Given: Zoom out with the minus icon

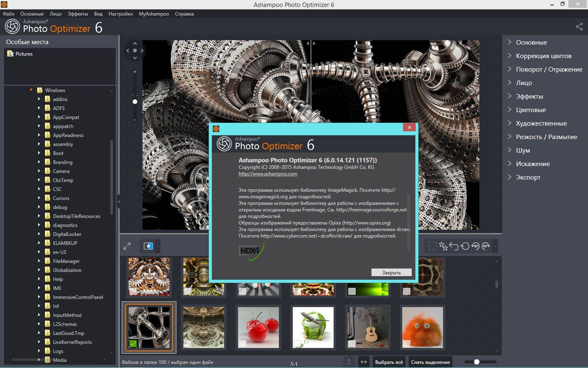Looking at the screenshot, I should 135,119.
